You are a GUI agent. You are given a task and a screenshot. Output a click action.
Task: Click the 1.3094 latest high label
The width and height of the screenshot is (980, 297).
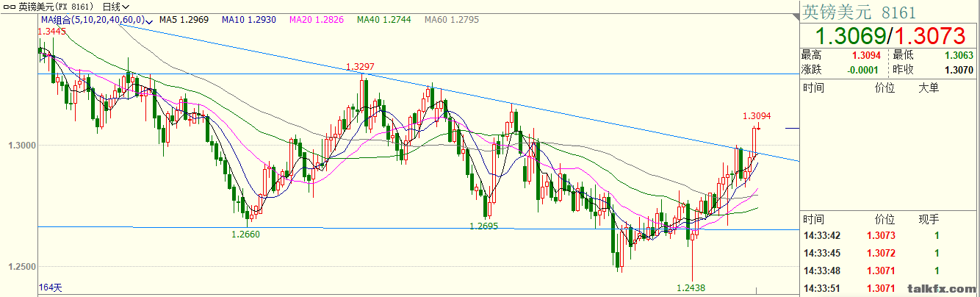click(x=757, y=115)
